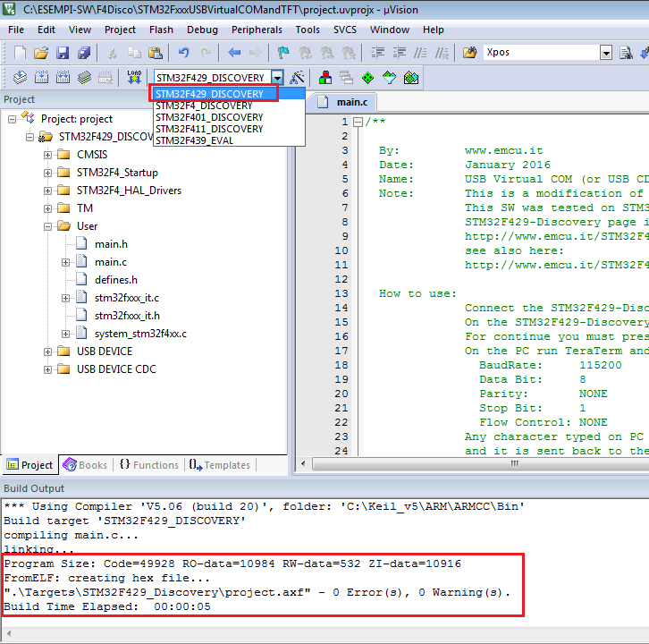This screenshot has height=644, width=649.
Task: Click the Unindent selection icon
Action: (x=399, y=53)
